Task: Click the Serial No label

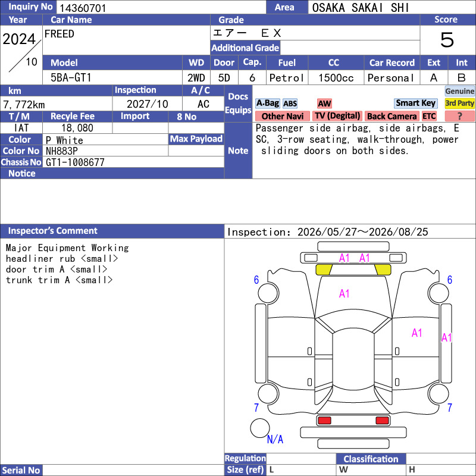Action: (21, 470)
